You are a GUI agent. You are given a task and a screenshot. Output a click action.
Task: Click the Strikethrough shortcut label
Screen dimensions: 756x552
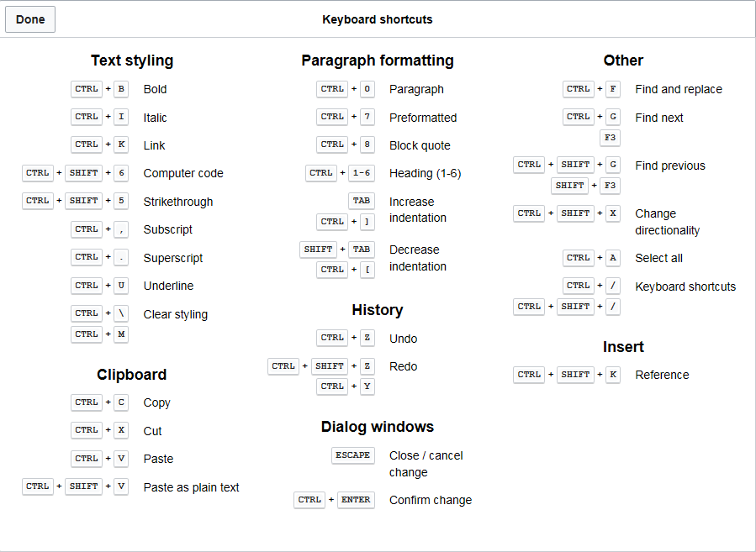tap(178, 202)
